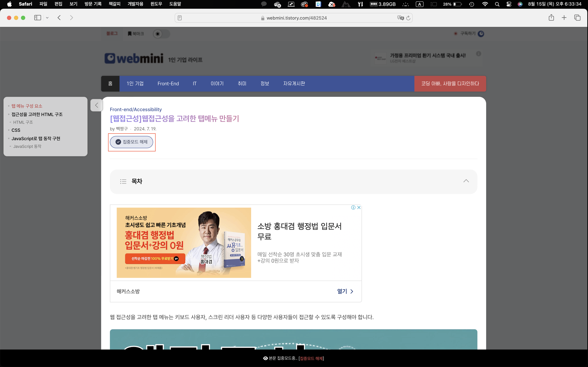Image resolution: width=588 pixels, height=367 pixels.
Task: Open the sidebar dropdown chevron menu
Action: [x=47, y=18]
